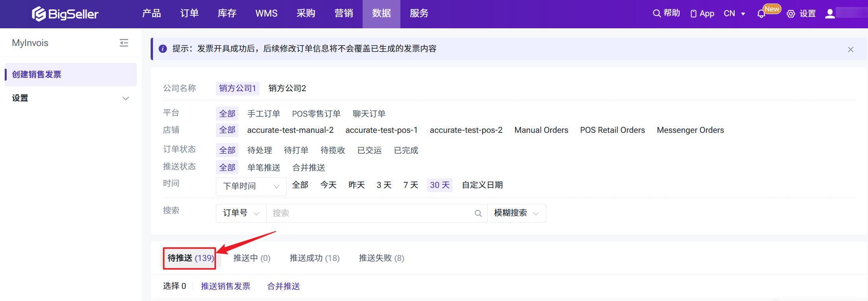
Task: Select company 销方公司2 filter
Action: click(287, 88)
